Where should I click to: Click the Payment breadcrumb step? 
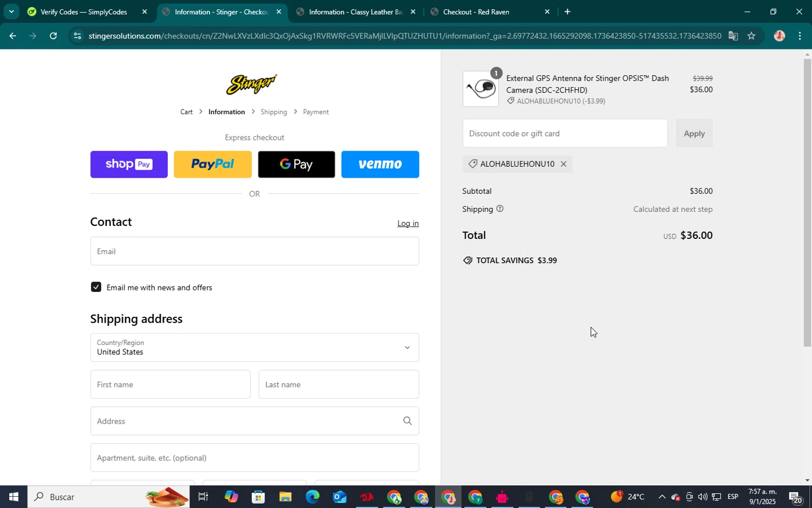point(316,112)
